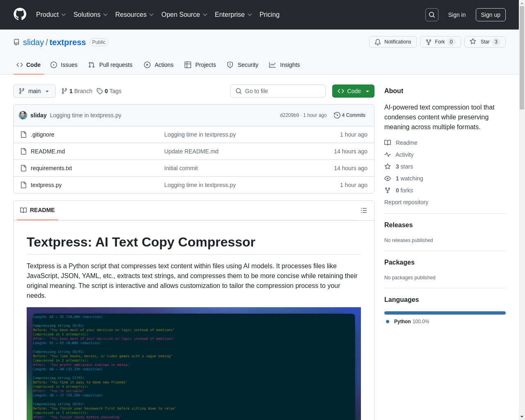Open the textpress.py file
Viewport: 525px width, 420px height.
pyautogui.click(x=46, y=185)
